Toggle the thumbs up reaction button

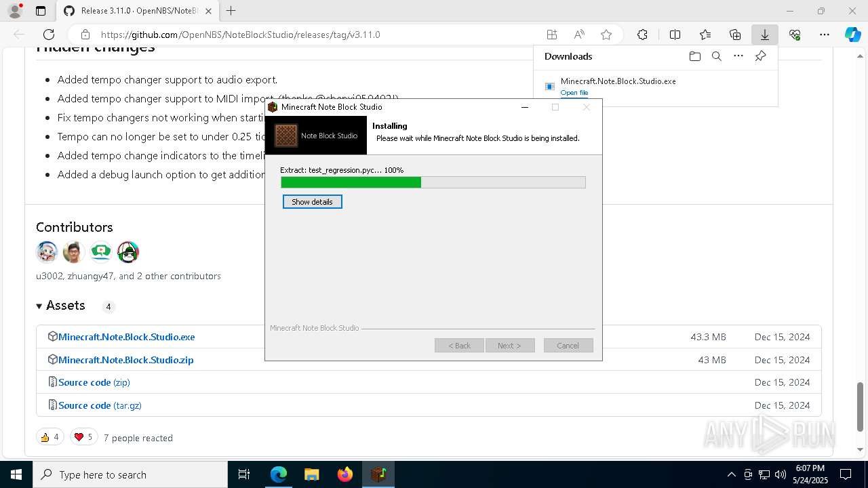point(50,437)
